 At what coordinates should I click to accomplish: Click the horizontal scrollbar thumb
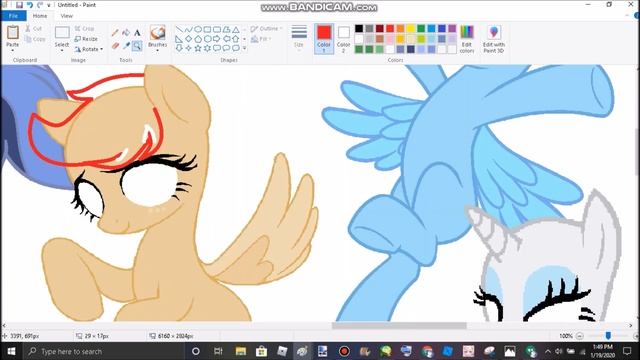pyautogui.click(x=399, y=325)
